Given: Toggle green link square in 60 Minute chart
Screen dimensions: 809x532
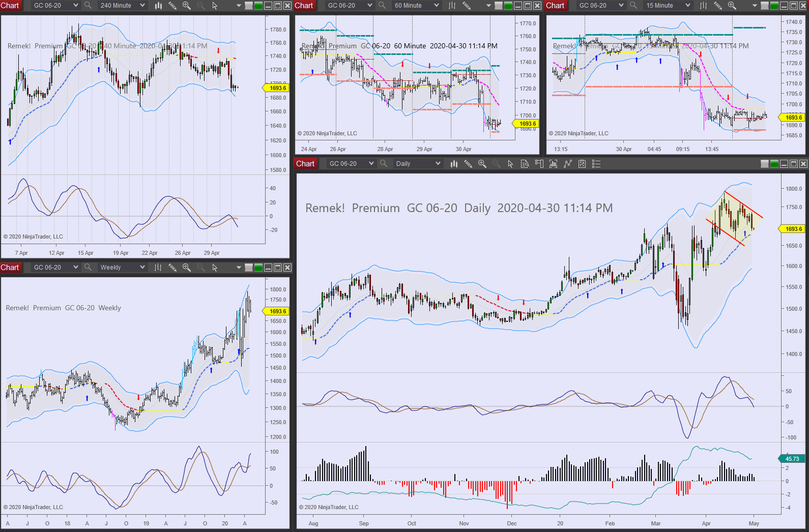Looking at the screenshot, I should click(508, 6).
